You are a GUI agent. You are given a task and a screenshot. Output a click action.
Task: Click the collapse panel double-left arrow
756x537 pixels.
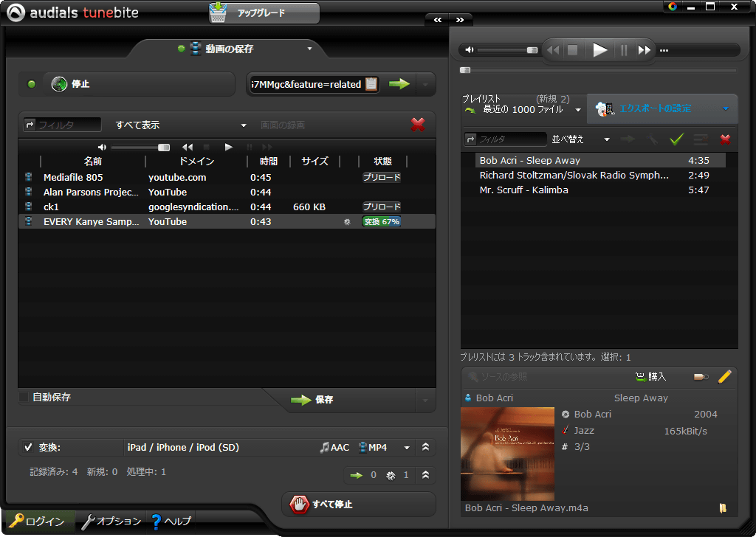coord(438,20)
